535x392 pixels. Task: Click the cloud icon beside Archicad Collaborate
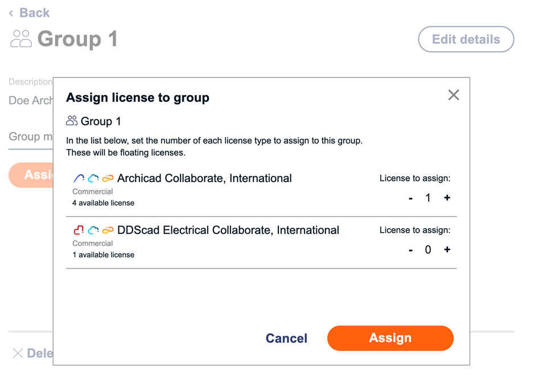[93, 178]
